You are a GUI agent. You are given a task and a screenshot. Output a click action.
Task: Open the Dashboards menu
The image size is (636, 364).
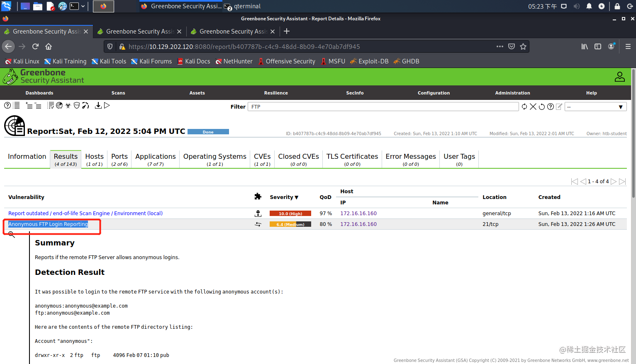coord(39,93)
